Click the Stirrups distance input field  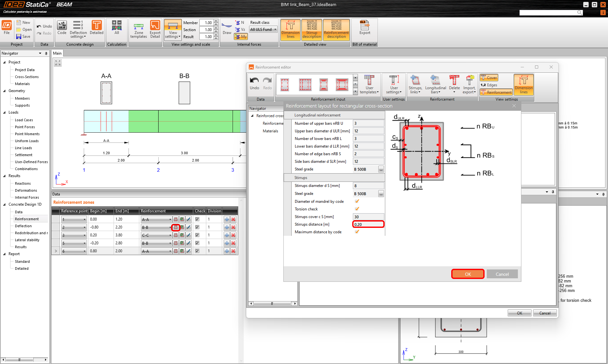368,224
